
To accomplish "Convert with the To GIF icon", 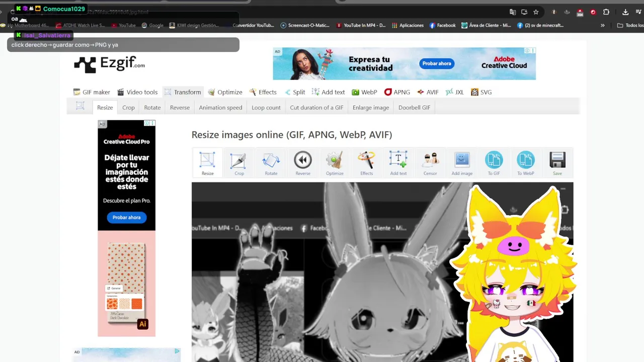I will point(494,163).
